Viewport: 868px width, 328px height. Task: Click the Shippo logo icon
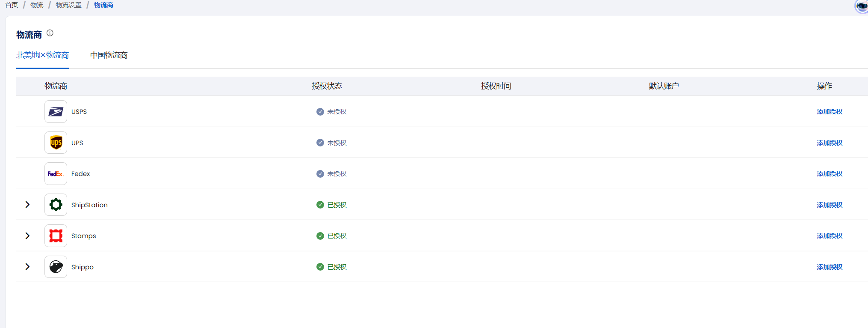click(56, 267)
